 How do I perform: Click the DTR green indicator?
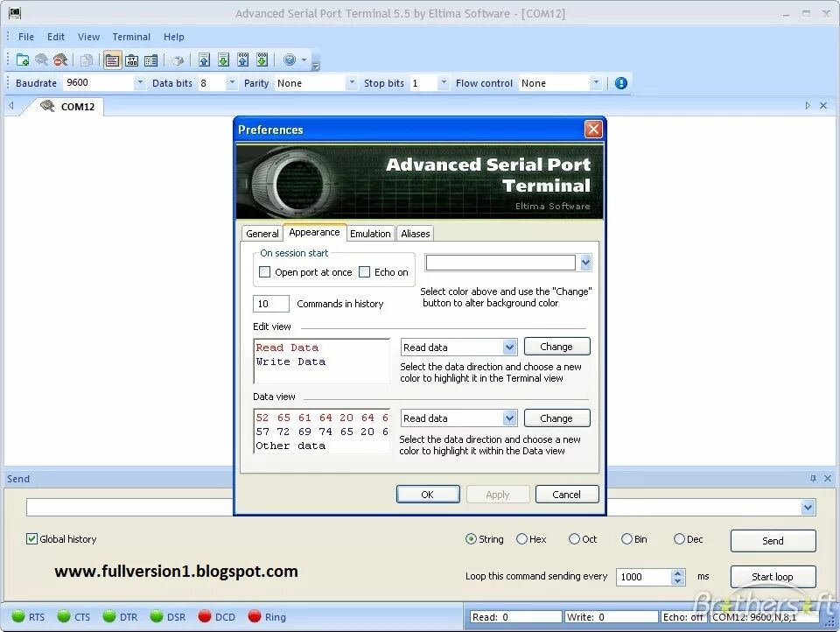point(109,616)
